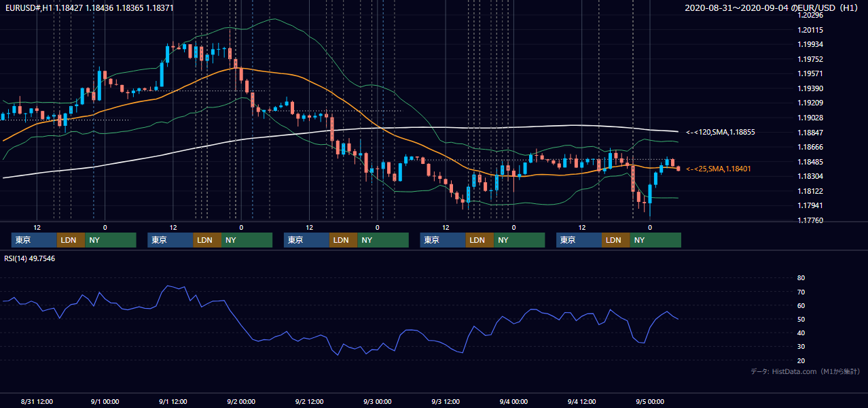Click the 東京 session block for 8/31
Screen dimensions: 868x408
pyautogui.click(x=34, y=240)
